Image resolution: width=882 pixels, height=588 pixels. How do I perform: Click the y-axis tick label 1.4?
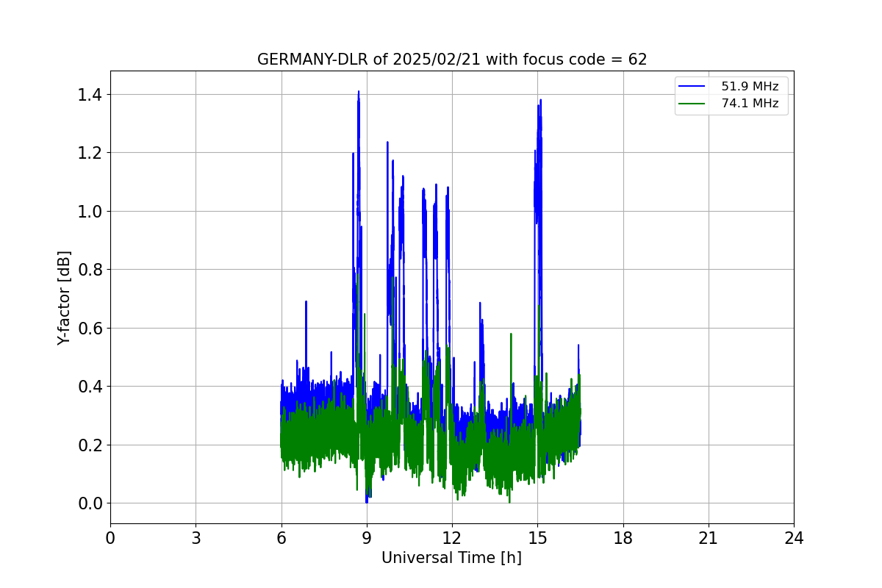click(x=90, y=94)
